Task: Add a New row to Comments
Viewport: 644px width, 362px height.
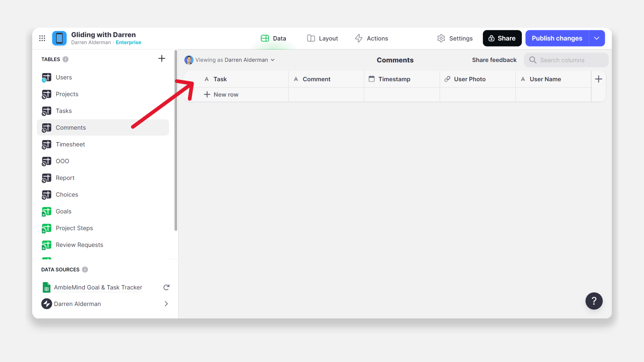Action: click(x=221, y=95)
